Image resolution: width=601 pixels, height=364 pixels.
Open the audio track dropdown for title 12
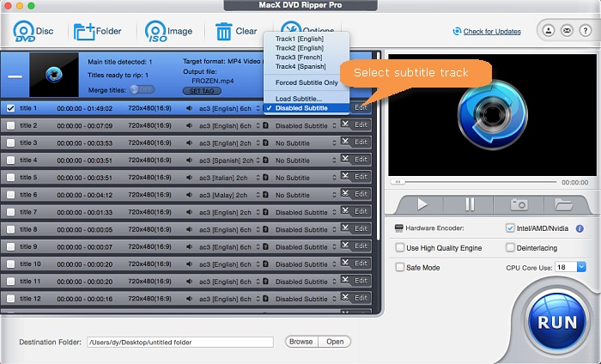click(x=229, y=299)
